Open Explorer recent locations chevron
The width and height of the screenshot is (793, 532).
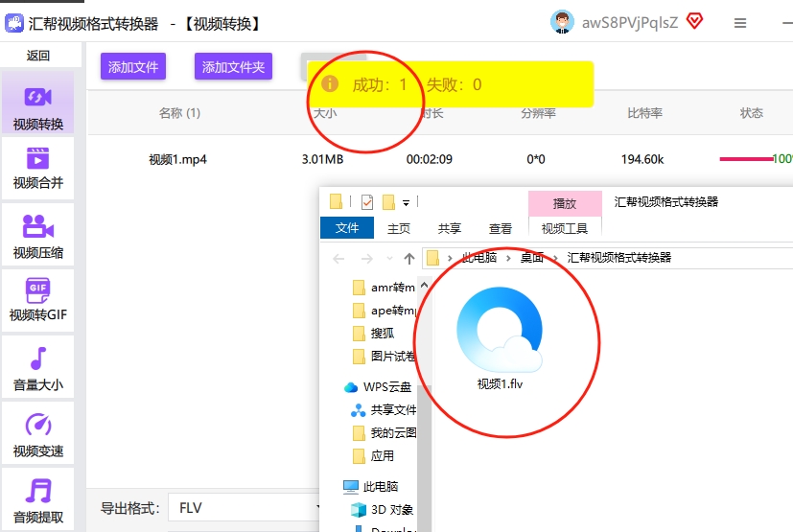click(389, 259)
